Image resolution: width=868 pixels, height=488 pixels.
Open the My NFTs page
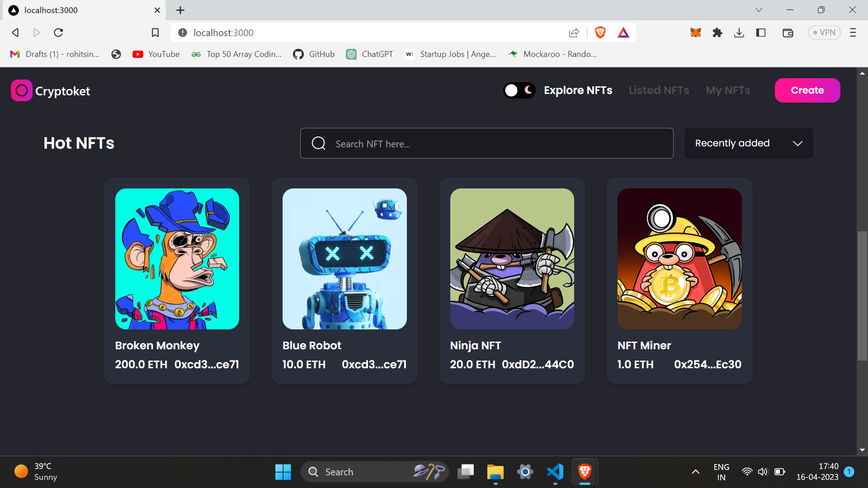pyautogui.click(x=728, y=90)
